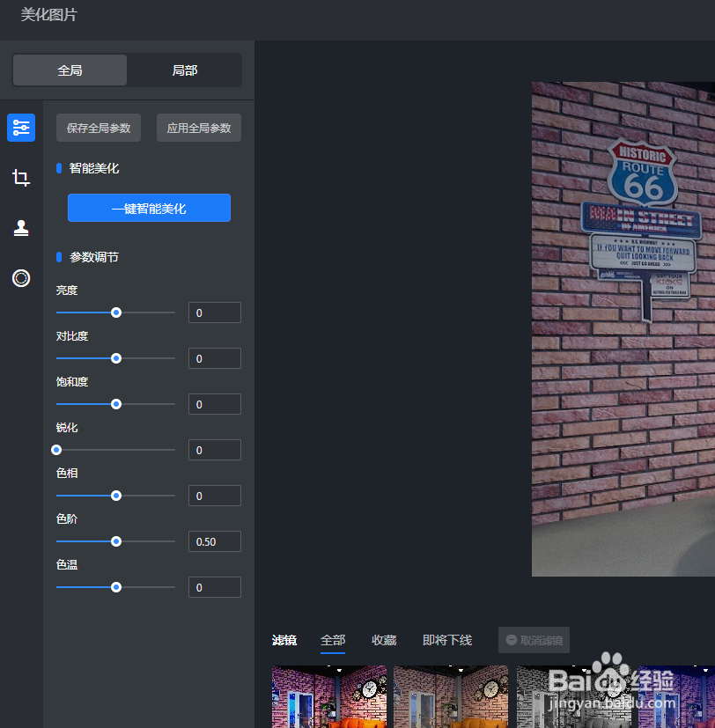
Task: Click the circular ring icon in sidebar
Action: click(x=21, y=278)
